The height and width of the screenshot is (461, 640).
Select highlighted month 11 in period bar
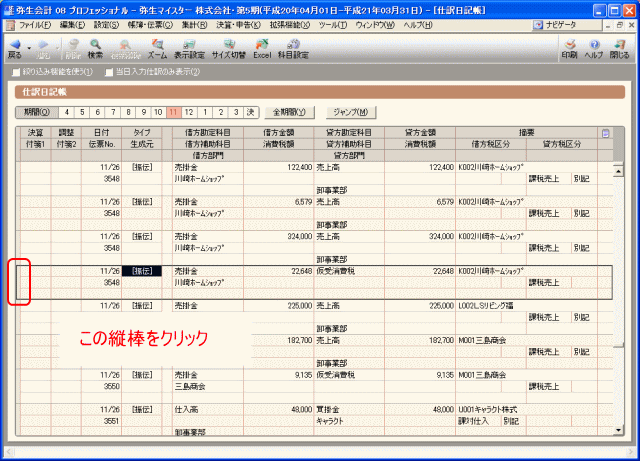(x=174, y=112)
